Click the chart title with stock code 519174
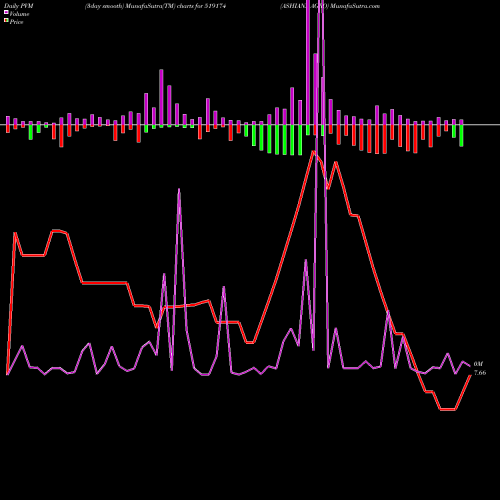This screenshot has height=500, width=500. (155, 6)
